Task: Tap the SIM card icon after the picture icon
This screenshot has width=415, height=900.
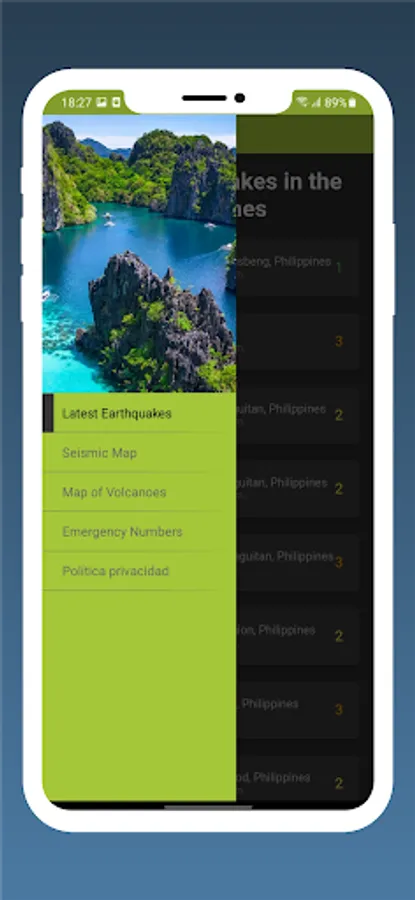Action: [x=116, y=102]
